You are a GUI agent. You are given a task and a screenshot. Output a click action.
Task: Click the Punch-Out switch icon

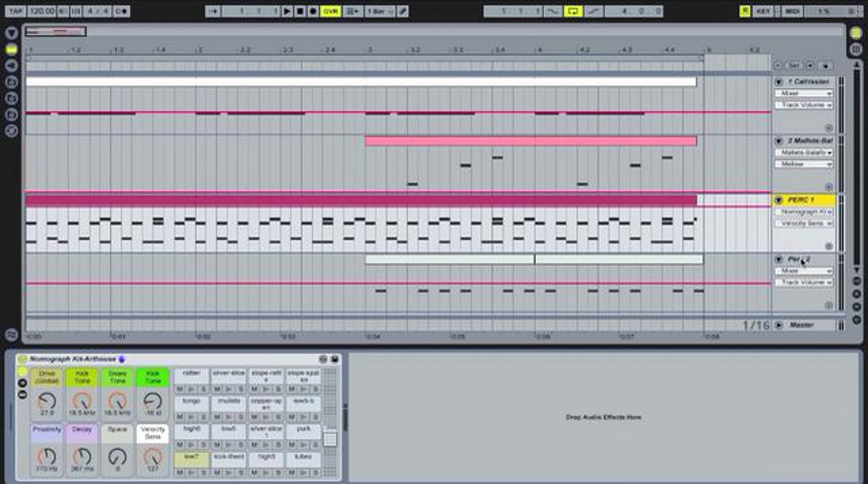593,11
